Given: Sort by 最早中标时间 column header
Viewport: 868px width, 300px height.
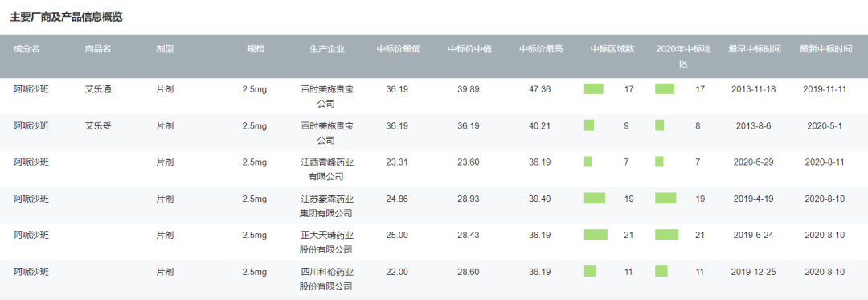Looking at the screenshot, I should click(755, 49).
